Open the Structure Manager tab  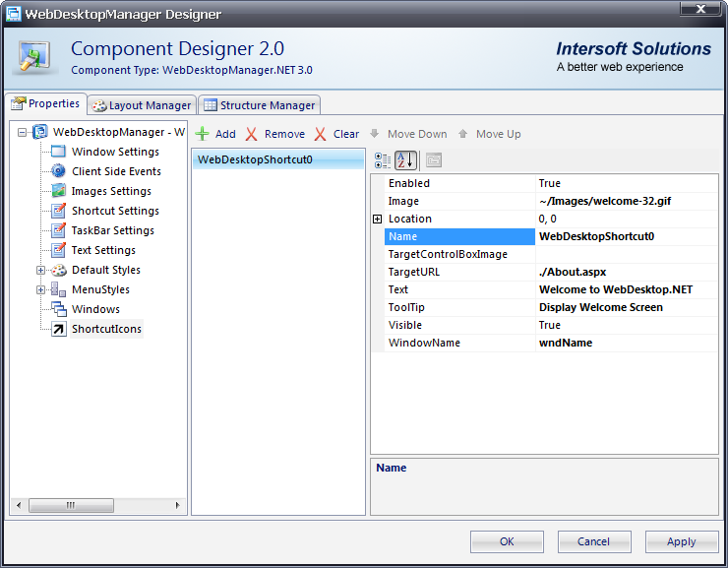(259, 105)
